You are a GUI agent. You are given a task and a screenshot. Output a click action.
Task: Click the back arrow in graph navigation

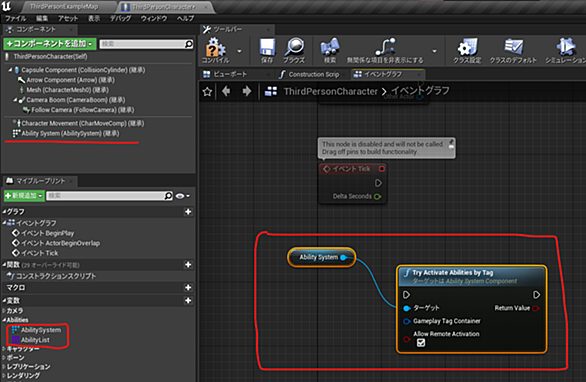[226, 91]
